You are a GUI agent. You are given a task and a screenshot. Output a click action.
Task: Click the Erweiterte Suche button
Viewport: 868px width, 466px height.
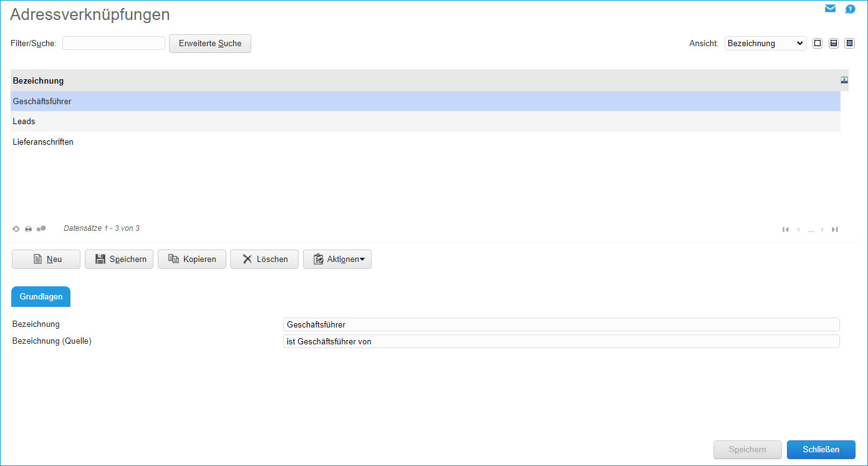pos(210,44)
